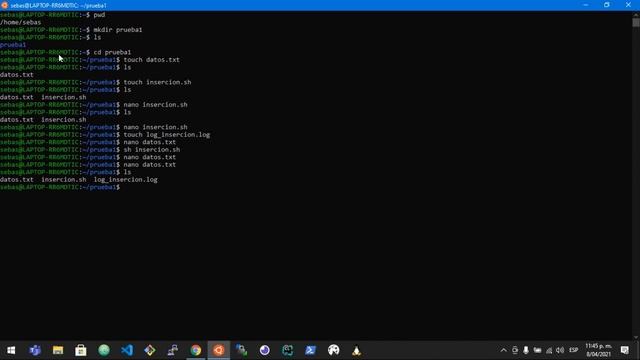
Task: Click 'log_insercion.log' in the last ls output
Action: tap(125, 180)
